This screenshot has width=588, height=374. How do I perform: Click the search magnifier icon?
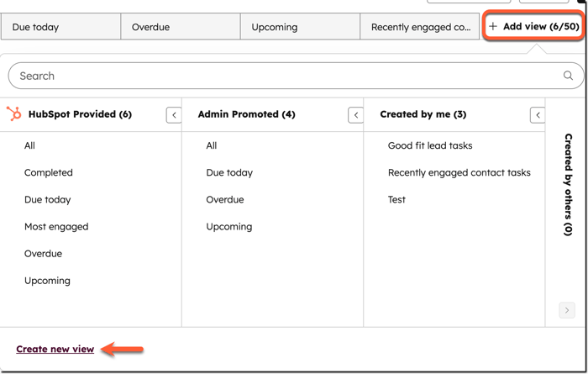[568, 76]
